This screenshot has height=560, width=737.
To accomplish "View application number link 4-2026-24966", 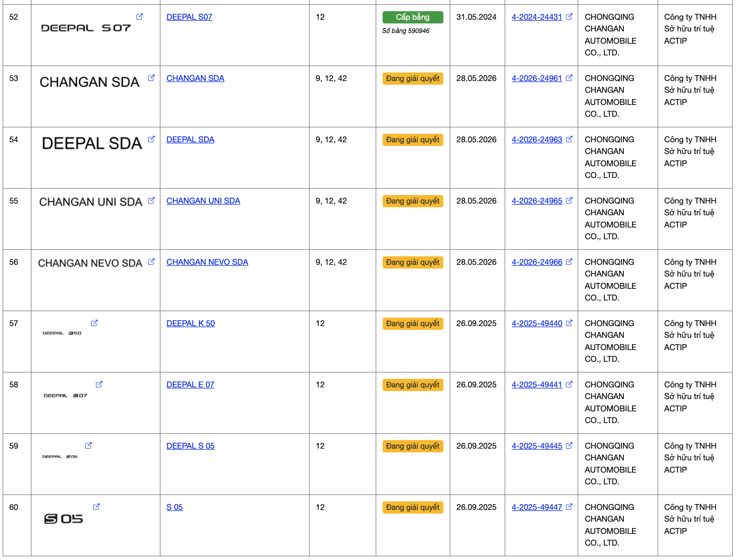I will (537, 262).
